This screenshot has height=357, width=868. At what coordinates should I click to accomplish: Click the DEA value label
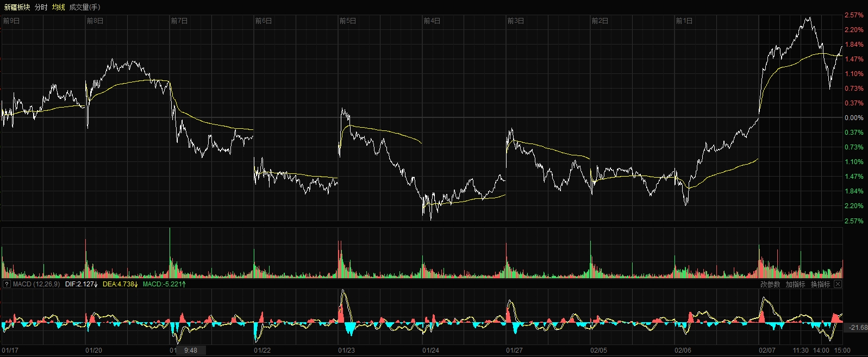120,284
